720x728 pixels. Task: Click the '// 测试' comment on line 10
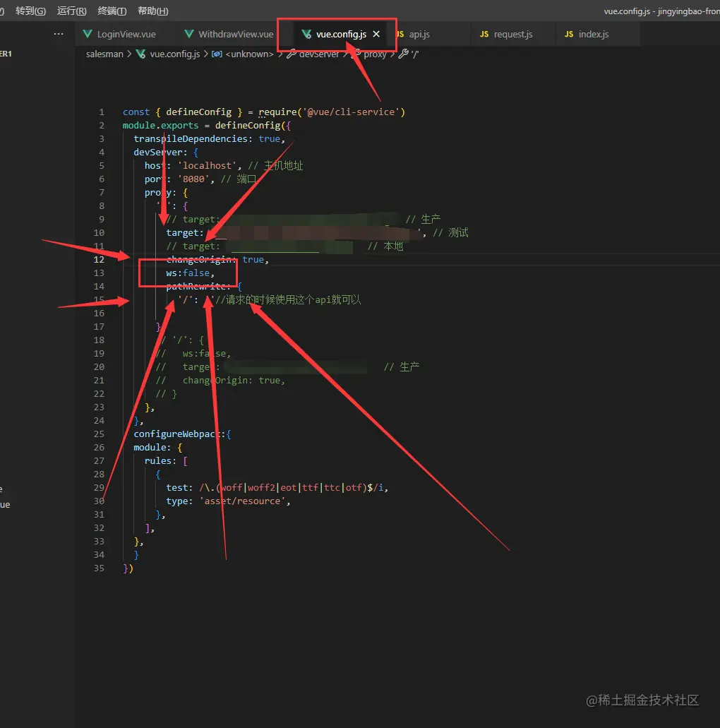[450, 232]
